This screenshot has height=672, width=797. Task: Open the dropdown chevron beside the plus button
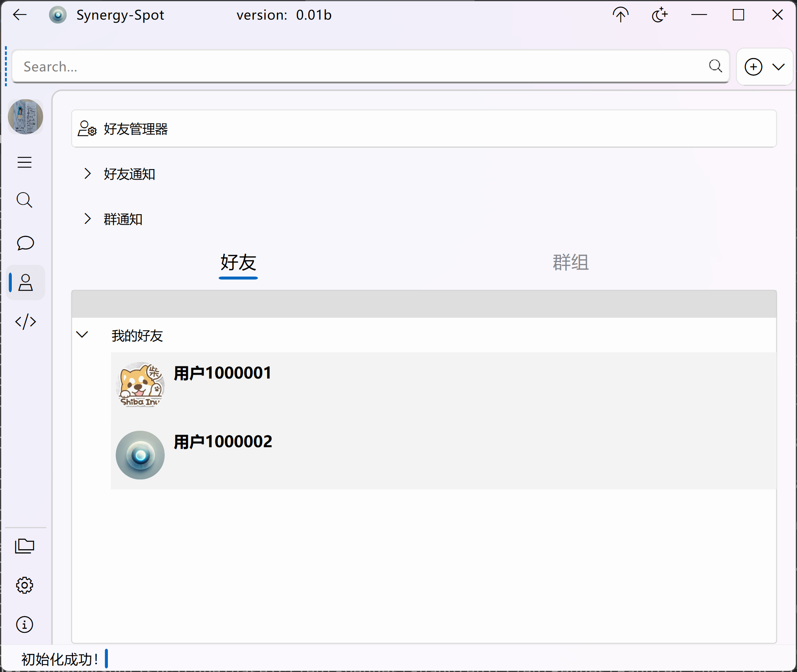[778, 67]
